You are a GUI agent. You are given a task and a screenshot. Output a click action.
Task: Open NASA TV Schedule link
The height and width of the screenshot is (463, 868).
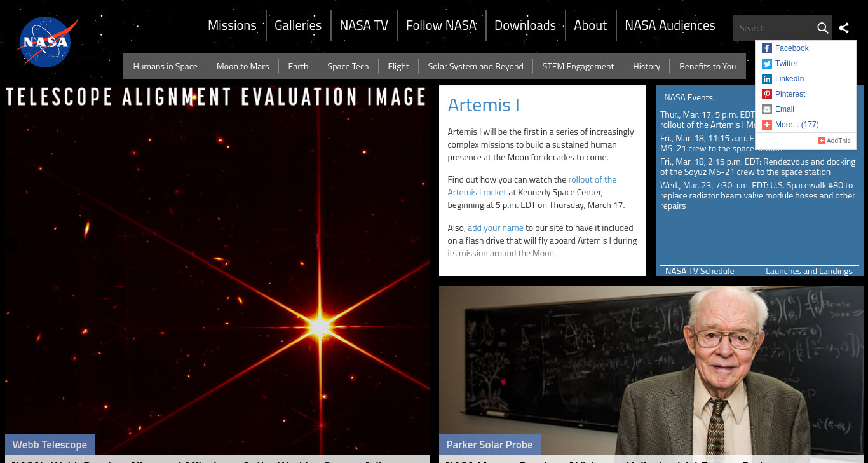700,271
